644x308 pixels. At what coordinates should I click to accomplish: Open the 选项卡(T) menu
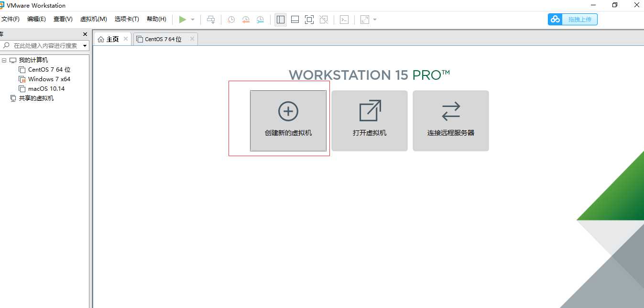127,19
